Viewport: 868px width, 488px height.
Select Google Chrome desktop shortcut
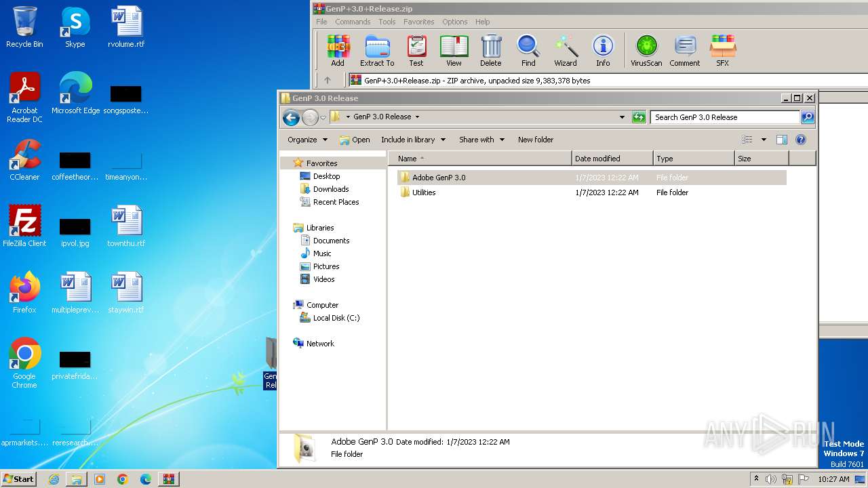point(24,364)
